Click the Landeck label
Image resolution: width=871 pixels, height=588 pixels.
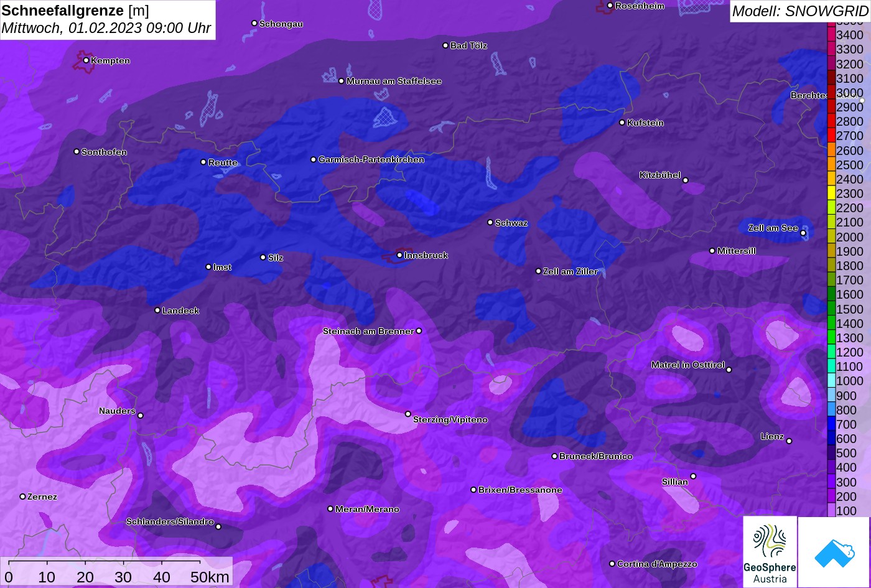(180, 310)
